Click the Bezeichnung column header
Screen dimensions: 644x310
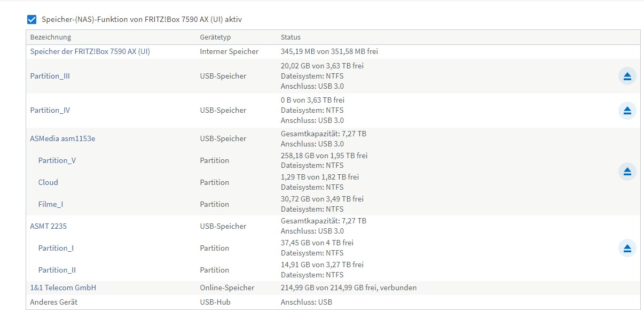tap(51, 37)
